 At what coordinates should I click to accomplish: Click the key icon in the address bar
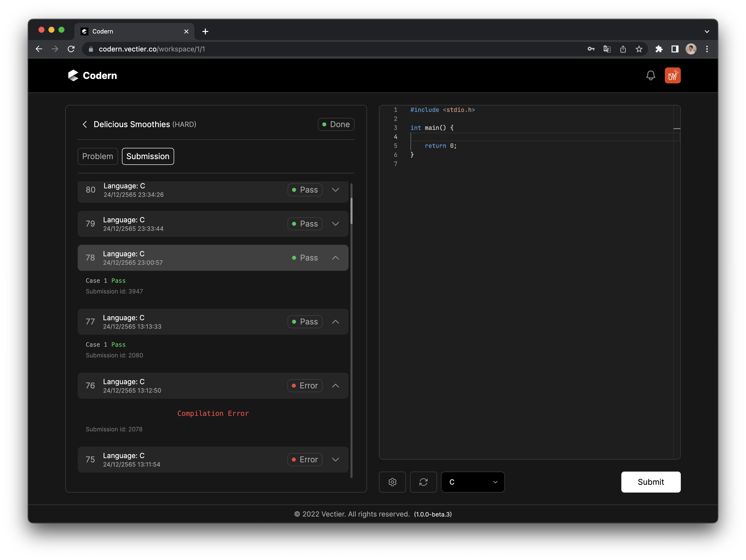tap(591, 49)
